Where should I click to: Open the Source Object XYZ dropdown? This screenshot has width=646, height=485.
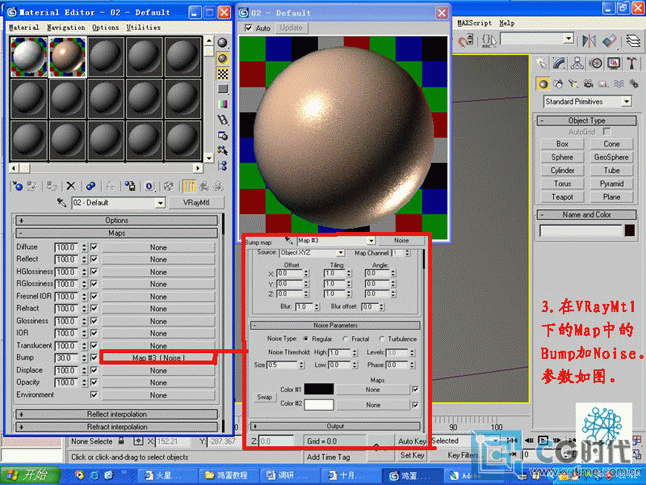click(340, 253)
